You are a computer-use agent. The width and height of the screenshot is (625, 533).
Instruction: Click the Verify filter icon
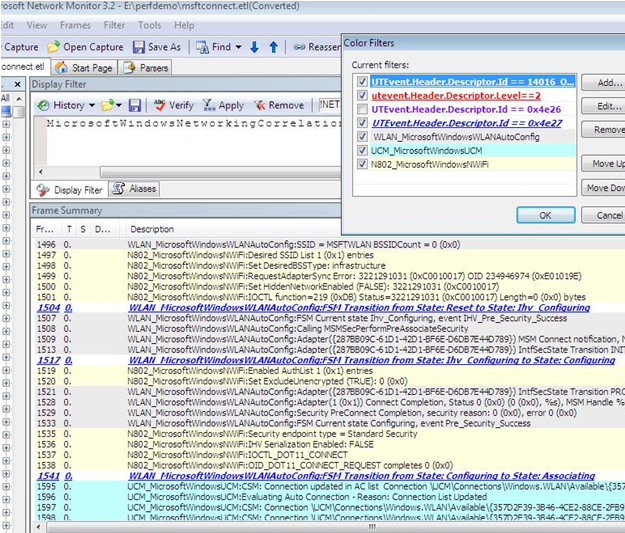pyautogui.click(x=159, y=105)
